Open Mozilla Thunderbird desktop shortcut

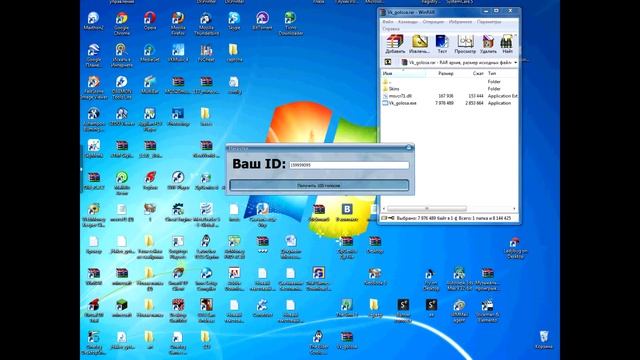pos(206,24)
